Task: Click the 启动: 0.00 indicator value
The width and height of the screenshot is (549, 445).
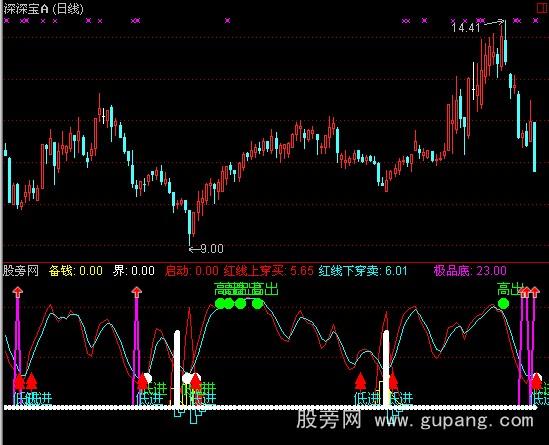Action: click(192, 271)
